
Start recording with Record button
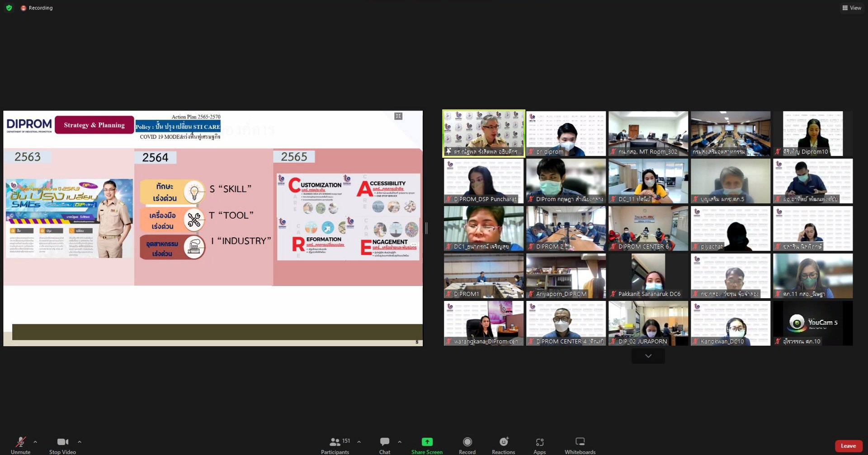(467, 445)
